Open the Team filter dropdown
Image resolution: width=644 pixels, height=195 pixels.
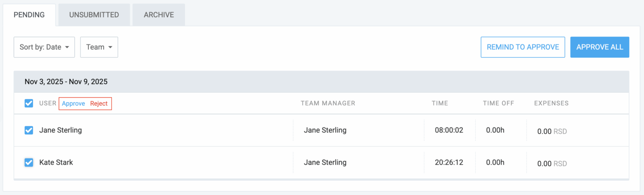[99, 47]
